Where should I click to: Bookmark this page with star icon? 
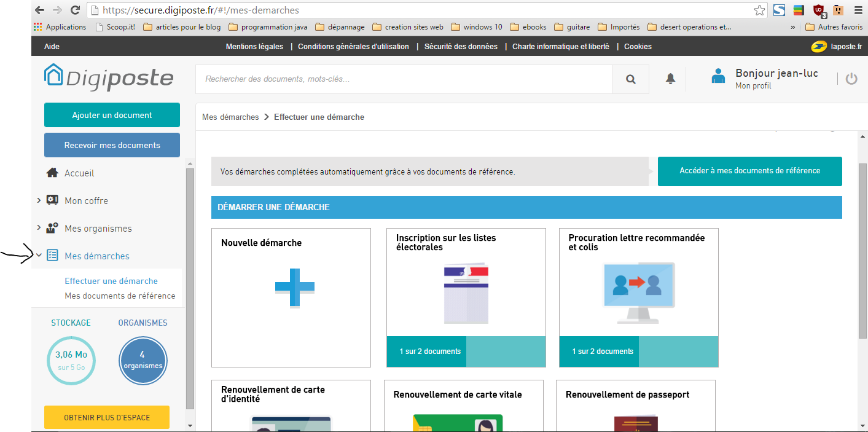click(x=760, y=10)
